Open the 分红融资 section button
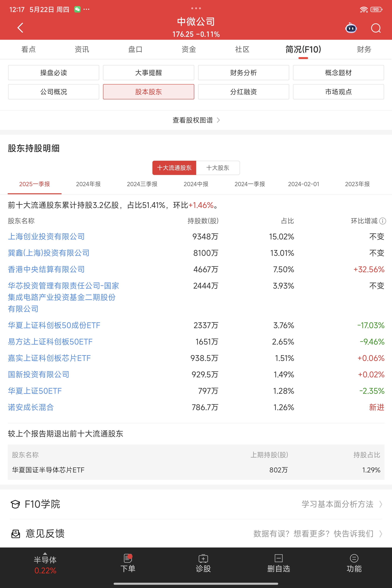 tap(243, 92)
